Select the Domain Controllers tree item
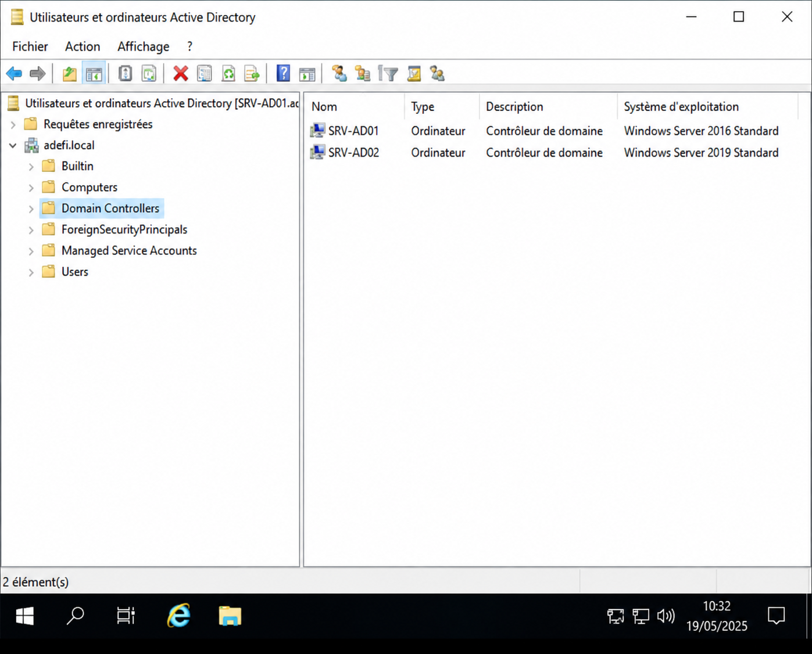 pos(110,209)
